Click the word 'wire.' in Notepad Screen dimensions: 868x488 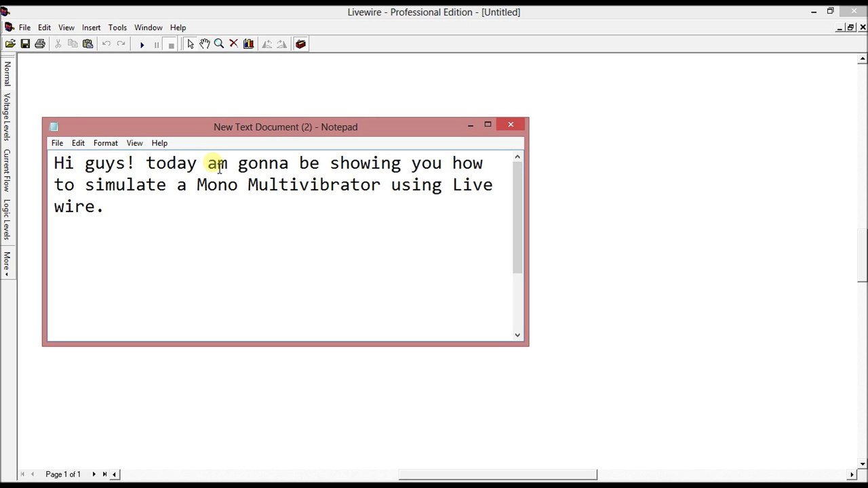coord(79,206)
